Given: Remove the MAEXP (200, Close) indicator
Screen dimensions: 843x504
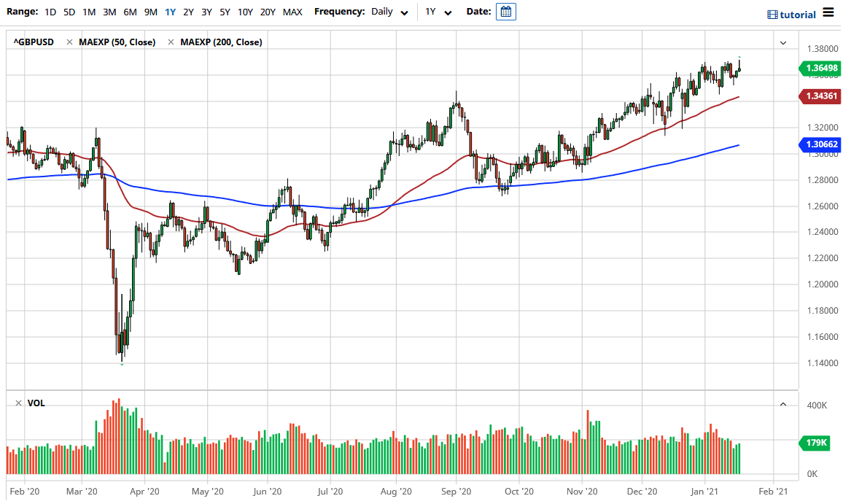Looking at the screenshot, I should [x=171, y=42].
